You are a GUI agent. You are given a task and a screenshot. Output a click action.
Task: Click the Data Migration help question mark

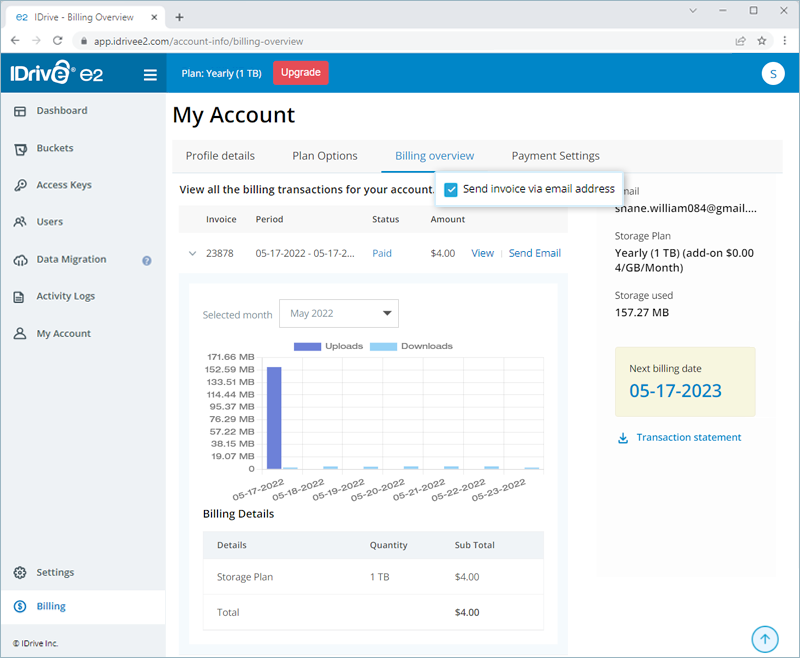click(146, 260)
